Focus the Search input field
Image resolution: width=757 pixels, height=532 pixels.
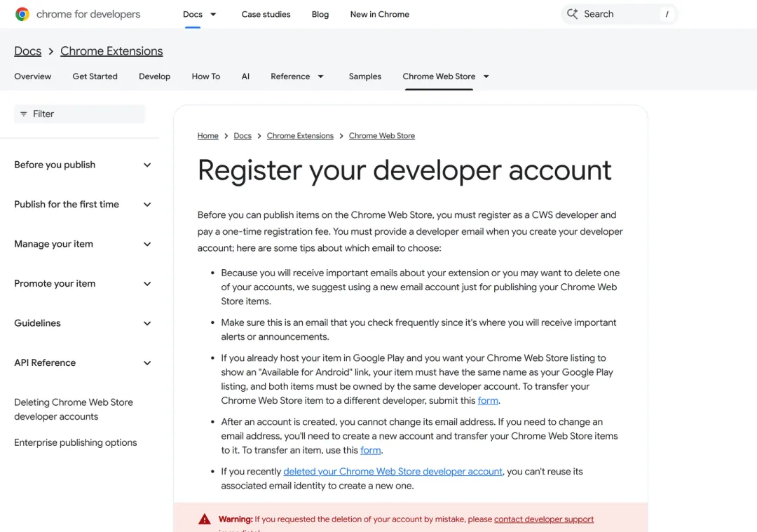coord(620,14)
